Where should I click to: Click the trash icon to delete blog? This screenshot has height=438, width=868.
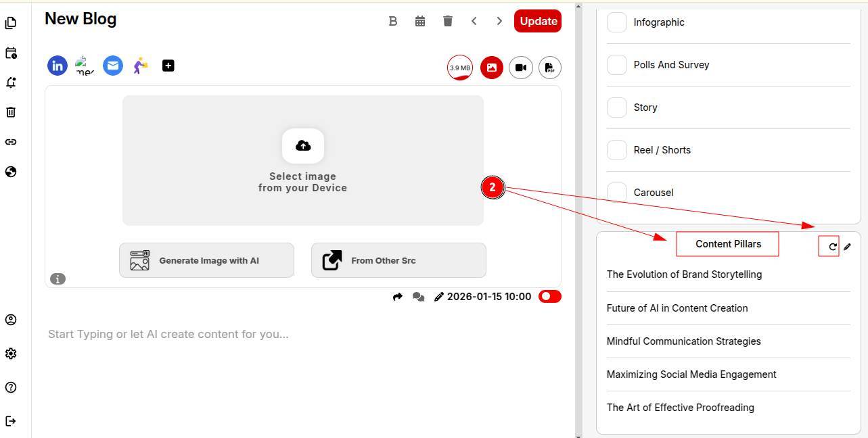pyautogui.click(x=448, y=21)
